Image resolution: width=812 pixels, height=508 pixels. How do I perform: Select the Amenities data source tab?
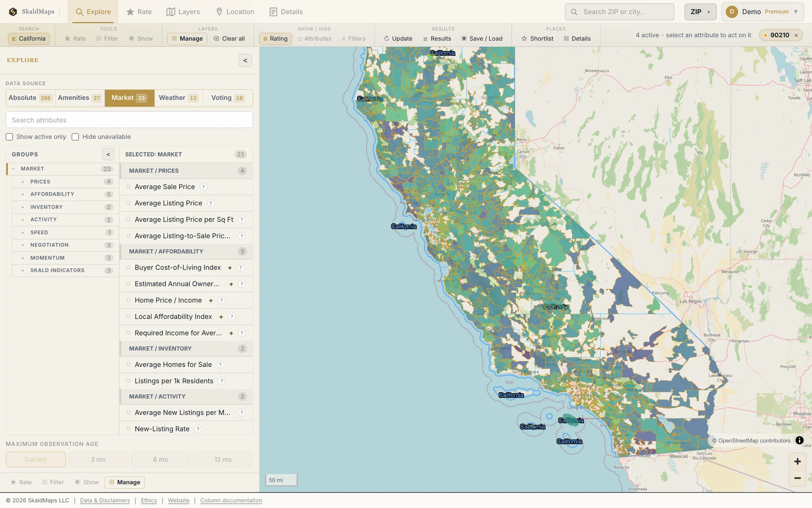pos(80,98)
